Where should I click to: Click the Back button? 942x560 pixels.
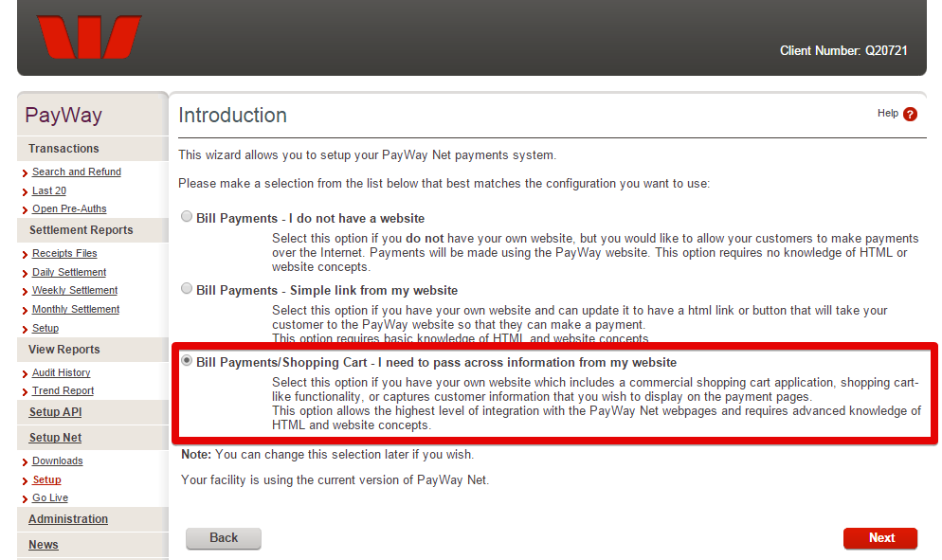coord(224,538)
